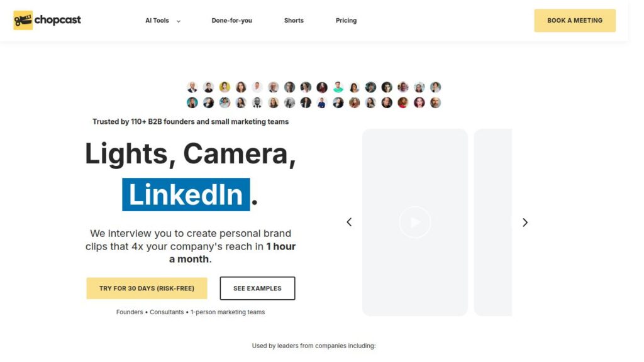Click the avatar with the yellow background
This screenshot has height=362, width=644.
click(225, 87)
